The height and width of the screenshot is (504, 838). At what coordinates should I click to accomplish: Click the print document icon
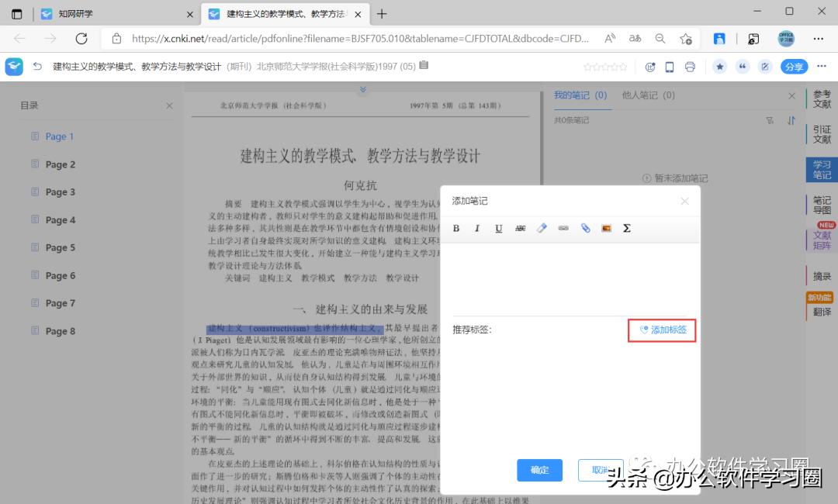point(689,67)
